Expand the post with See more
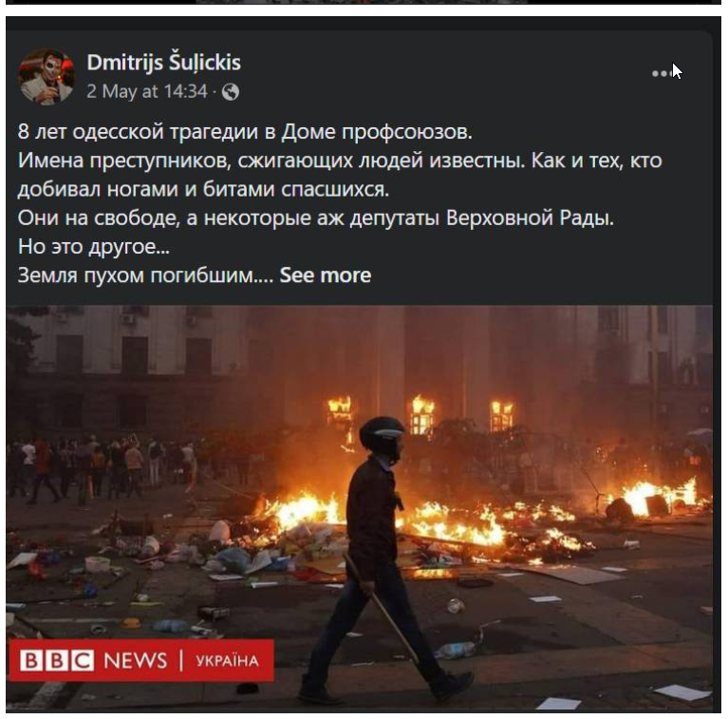 tap(325, 275)
